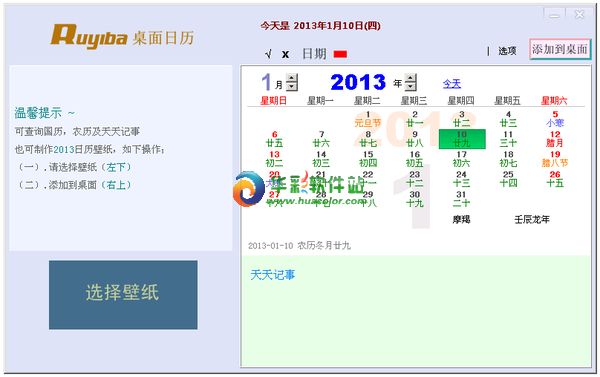Click the 今天 today link

[x=452, y=84]
